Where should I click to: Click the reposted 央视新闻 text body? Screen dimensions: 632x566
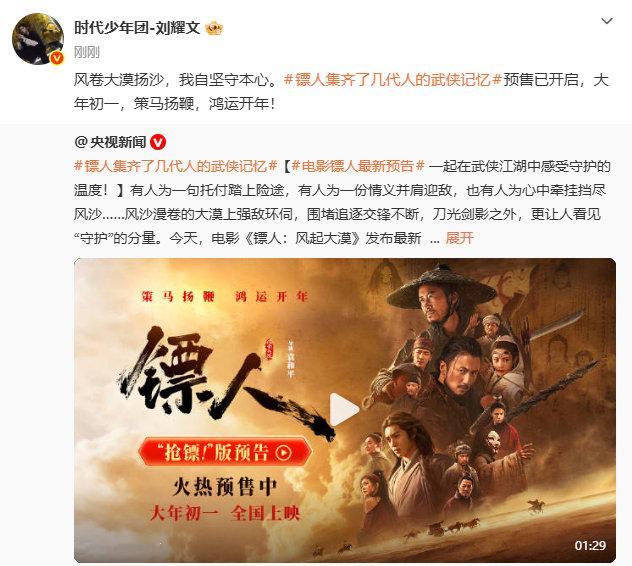coord(342,202)
